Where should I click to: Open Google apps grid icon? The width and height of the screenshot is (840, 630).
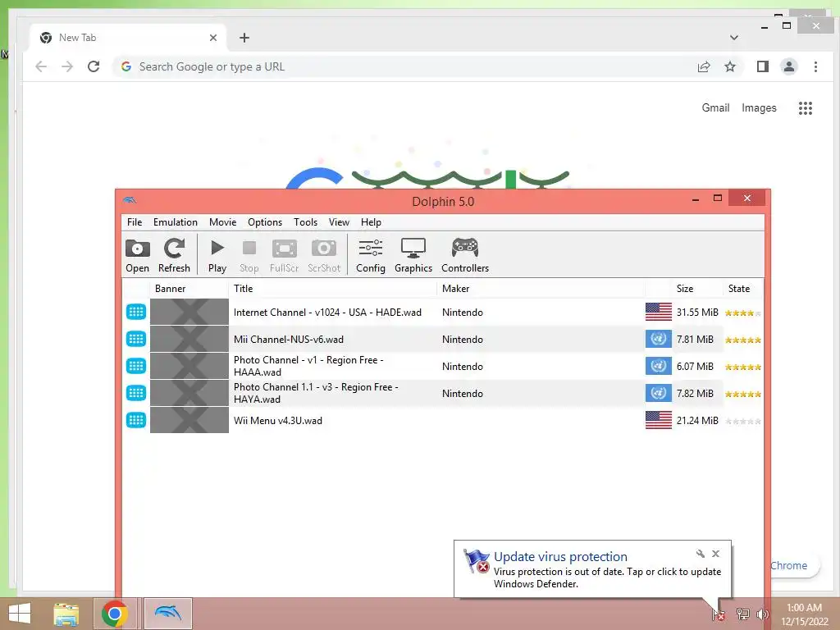point(806,108)
